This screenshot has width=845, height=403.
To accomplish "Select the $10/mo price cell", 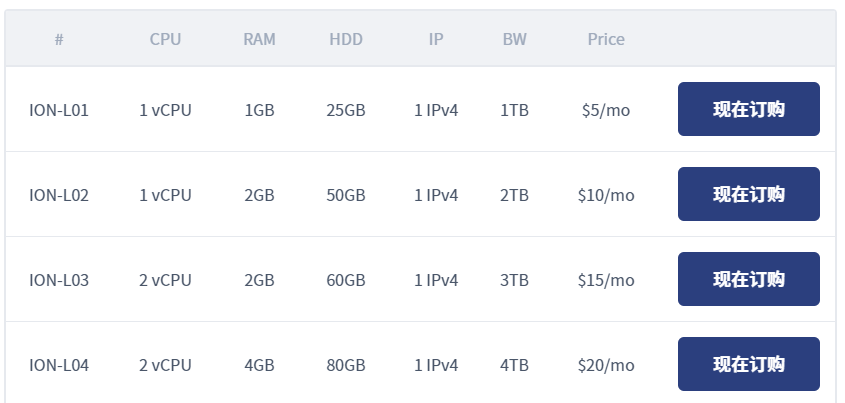I will point(606,195).
